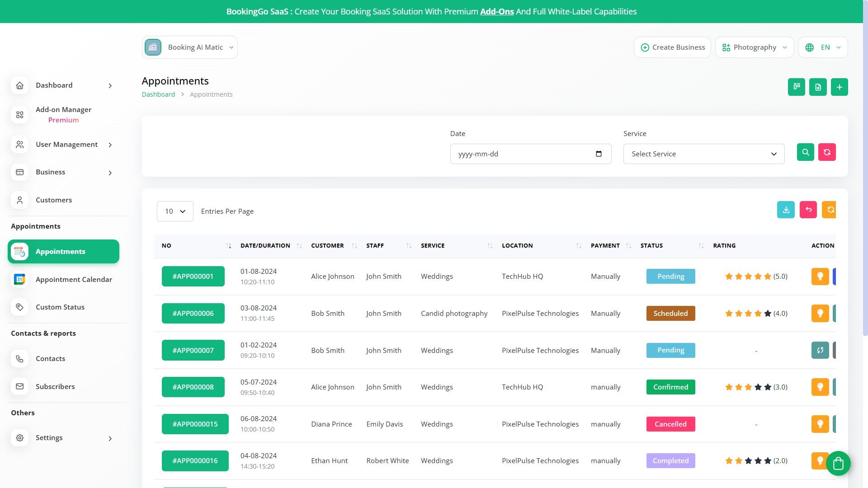
Task: Click the plus add appointment icon
Action: pyautogui.click(x=839, y=87)
